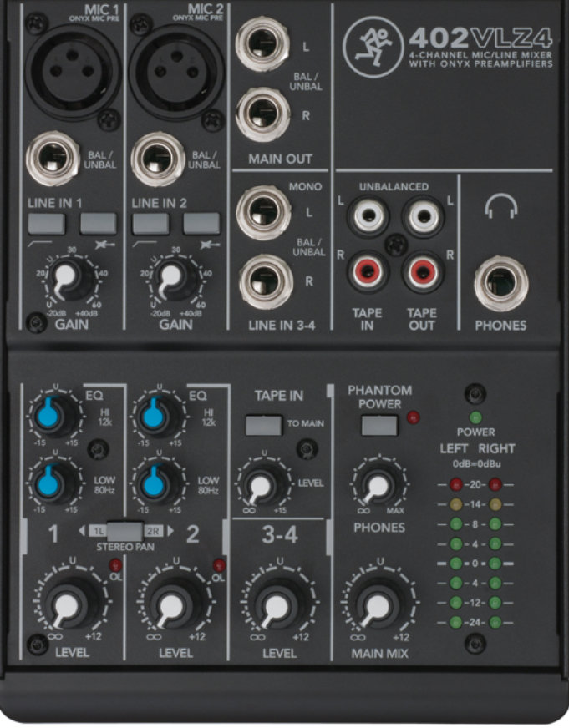
Task: Click the STEREO PAN label
Action: (125, 547)
